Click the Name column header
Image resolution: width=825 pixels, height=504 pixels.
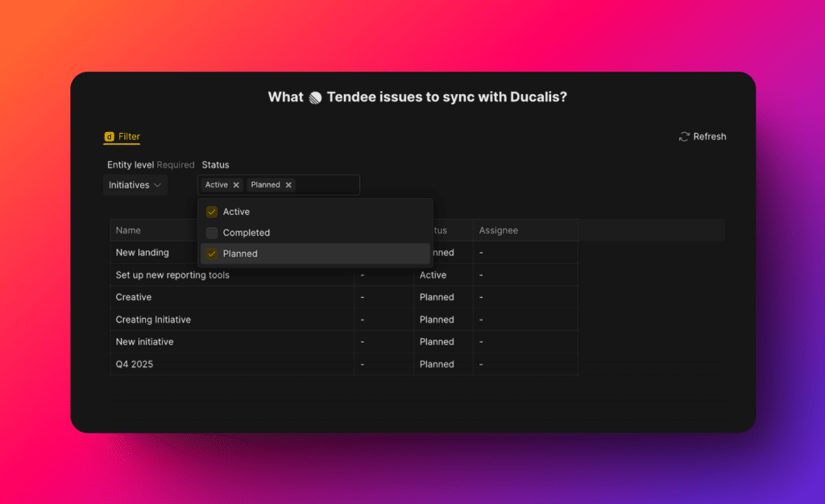(128, 230)
